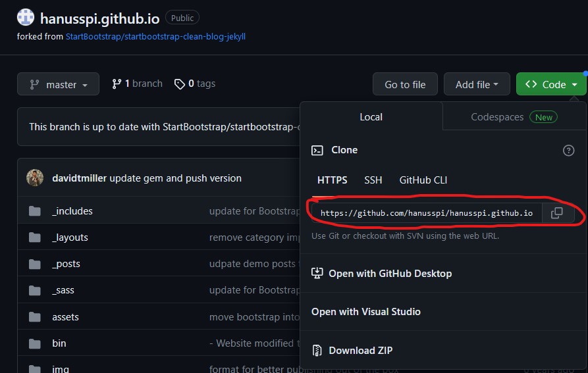Click the _sass folder icon
This screenshot has width=588, height=373.
click(35, 290)
